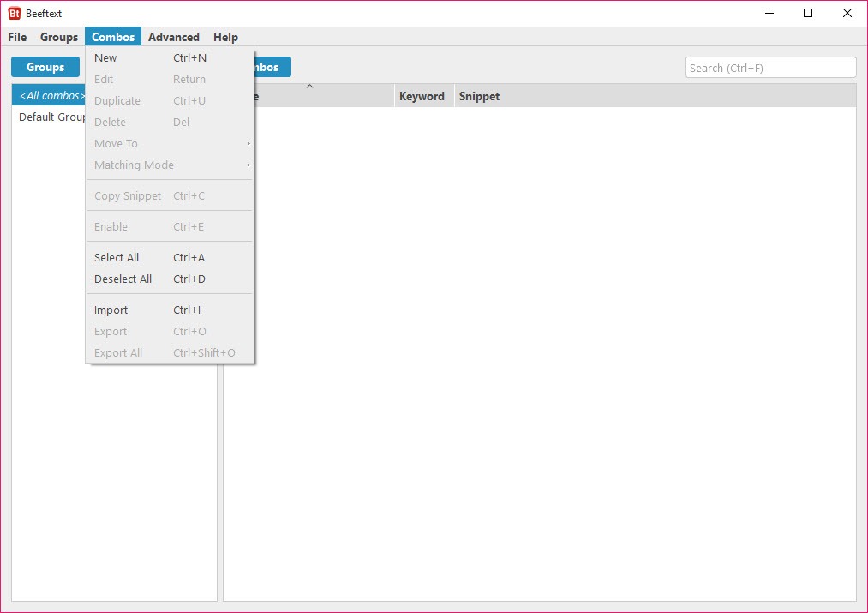Screen dimensions: 868x613
Task: Click the Beeftext app logo icon
Action: (x=15, y=14)
